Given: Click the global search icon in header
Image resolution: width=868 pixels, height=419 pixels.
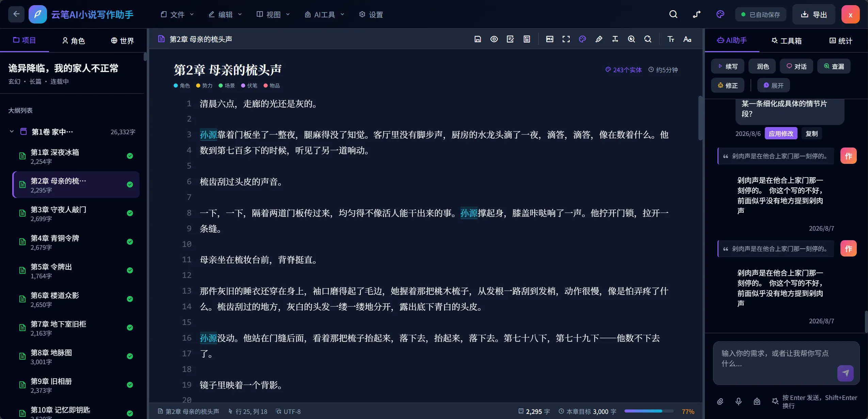Looking at the screenshot, I should pyautogui.click(x=673, y=14).
